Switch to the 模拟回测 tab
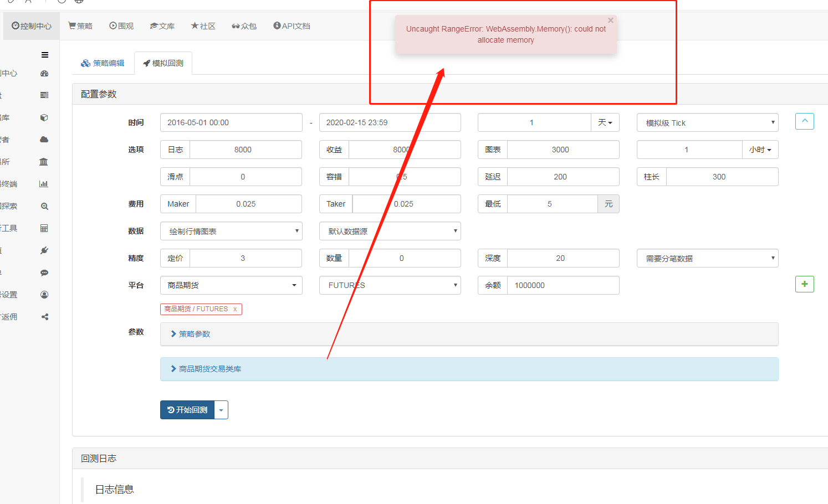Image resolution: width=828 pixels, height=504 pixels. 163,63
